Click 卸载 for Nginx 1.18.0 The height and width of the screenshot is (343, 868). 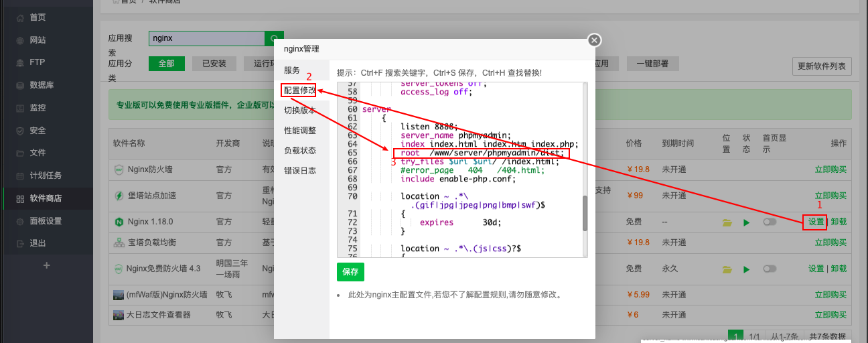point(839,222)
